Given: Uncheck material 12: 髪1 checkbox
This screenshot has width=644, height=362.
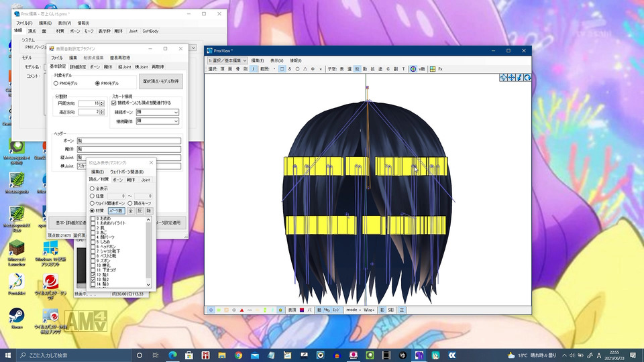Looking at the screenshot, I should pos(93,275).
